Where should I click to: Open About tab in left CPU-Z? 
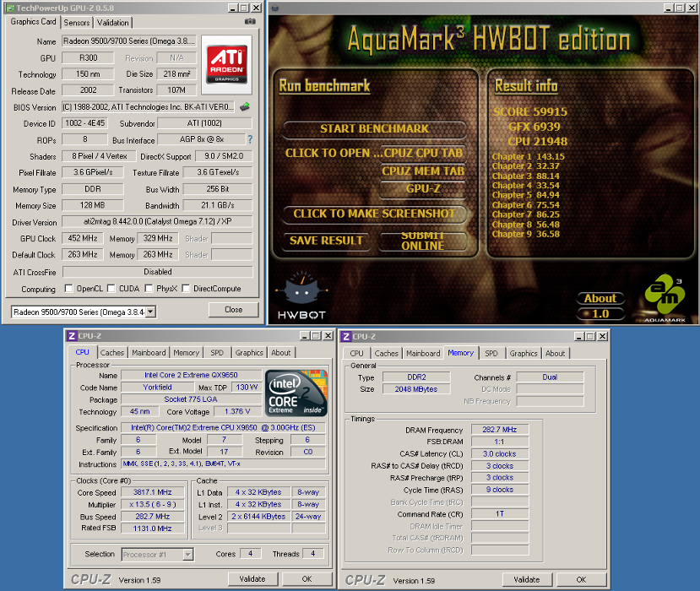[281, 353]
